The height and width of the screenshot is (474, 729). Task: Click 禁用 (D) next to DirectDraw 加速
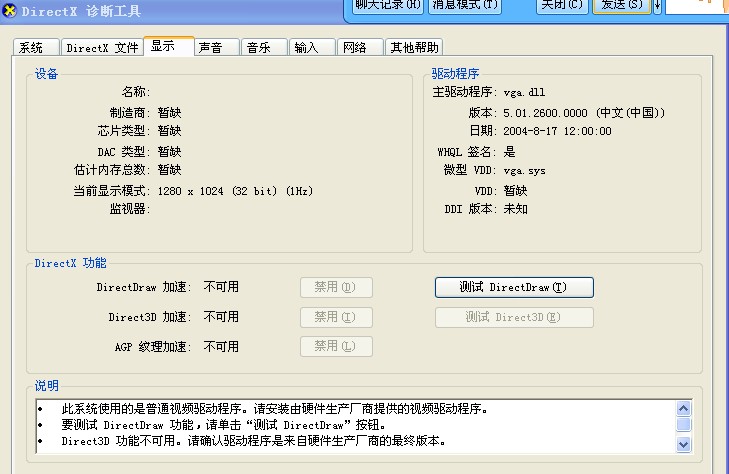point(336,287)
